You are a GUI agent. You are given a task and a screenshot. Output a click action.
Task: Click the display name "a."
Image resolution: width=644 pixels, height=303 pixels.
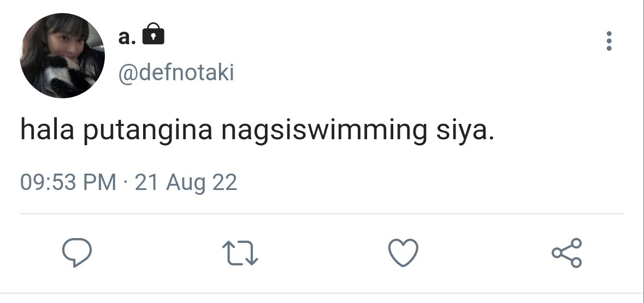tap(127, 37)
